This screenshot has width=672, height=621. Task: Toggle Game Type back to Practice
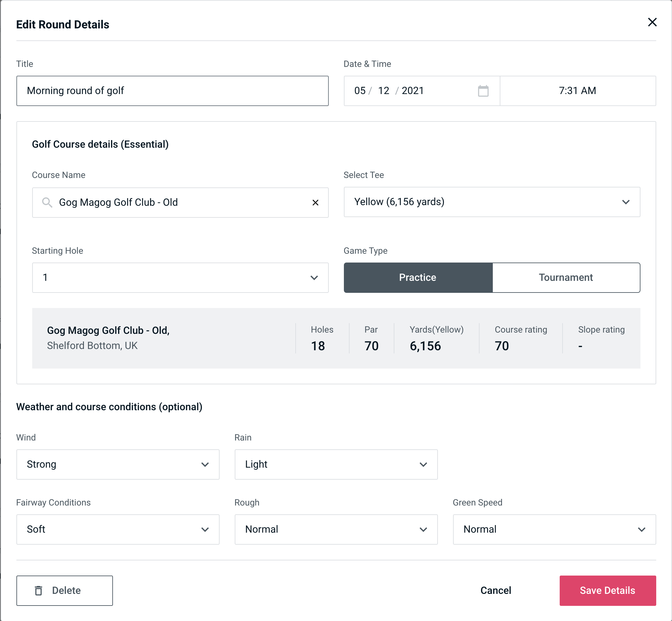click(417, 277)
